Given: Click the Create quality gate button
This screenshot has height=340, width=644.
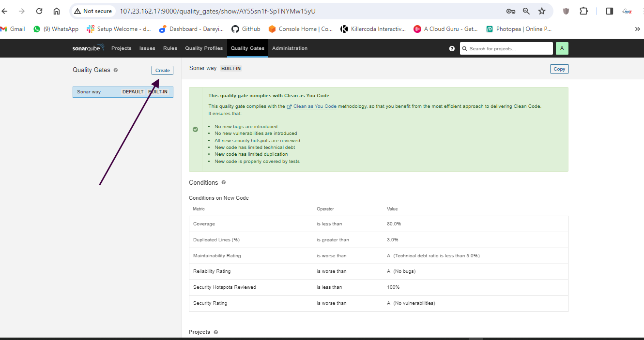Looking at the screenshot, I should coord(162,71).
